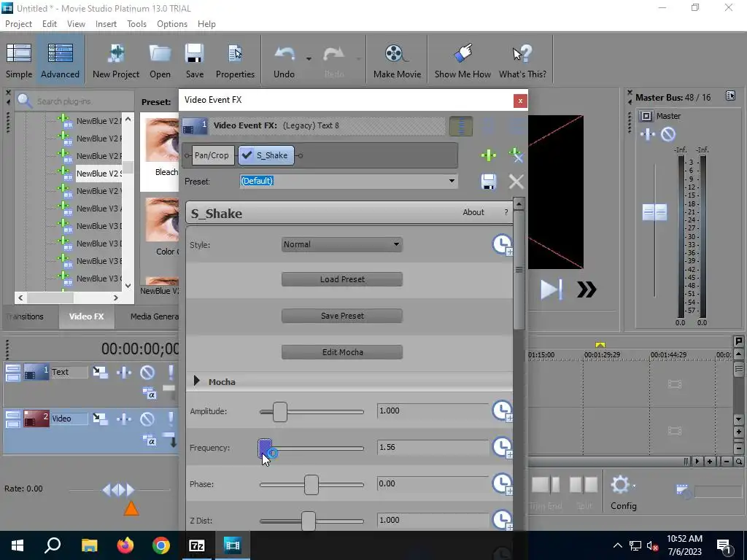Image resolution: width=747 pixels, height=560 pixels.
Task: Click the video event FX chain icon
Action: pyautogui.click(x=195, y=126)
